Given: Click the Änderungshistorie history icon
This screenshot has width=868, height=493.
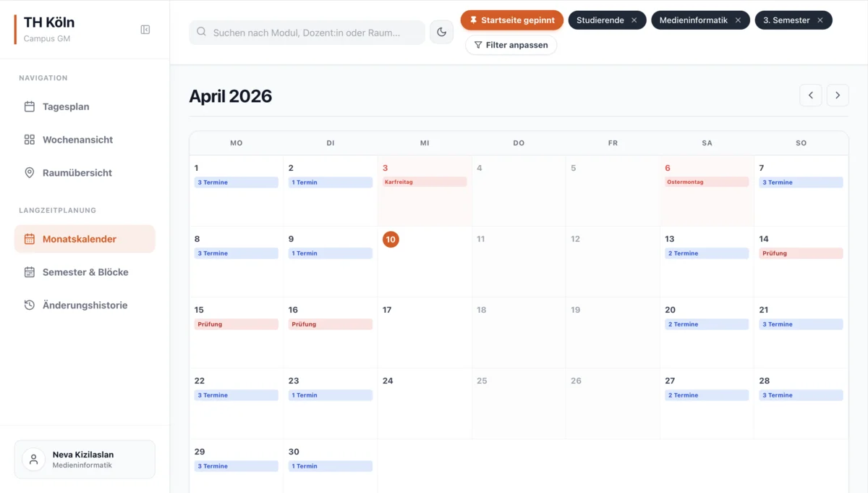Looking at the screenshot, I should pyautogui.click(x=30, y=306).
